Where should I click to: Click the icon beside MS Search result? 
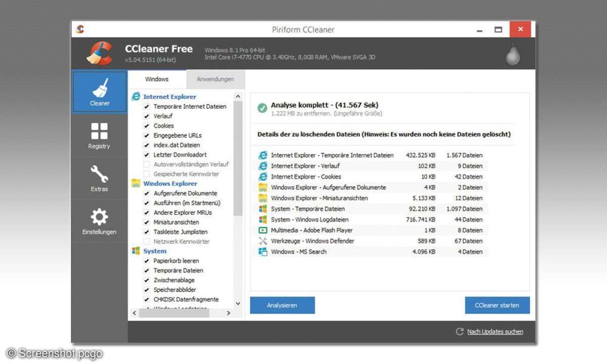[x=263, y=251]
